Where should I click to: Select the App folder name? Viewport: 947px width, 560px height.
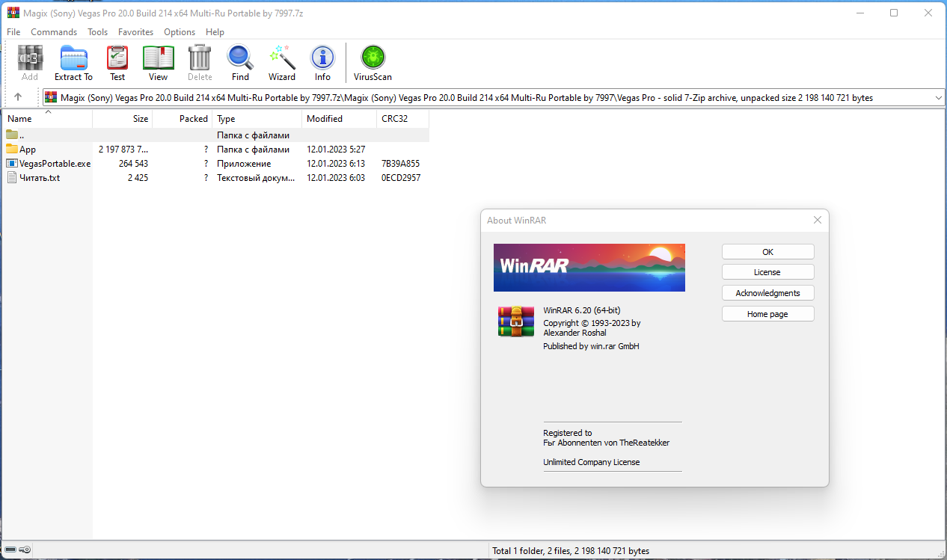[x=28, y=150]
